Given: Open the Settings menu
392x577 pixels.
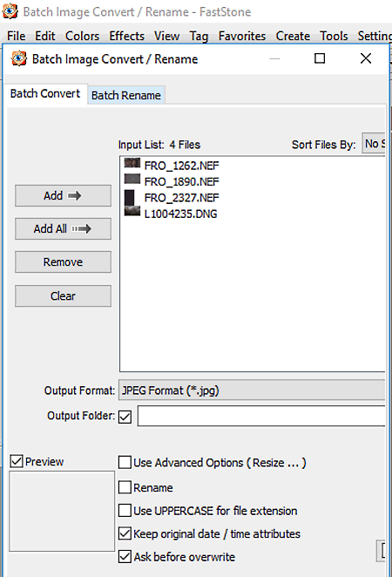Looking at the screenshot, I should [375, 36].
